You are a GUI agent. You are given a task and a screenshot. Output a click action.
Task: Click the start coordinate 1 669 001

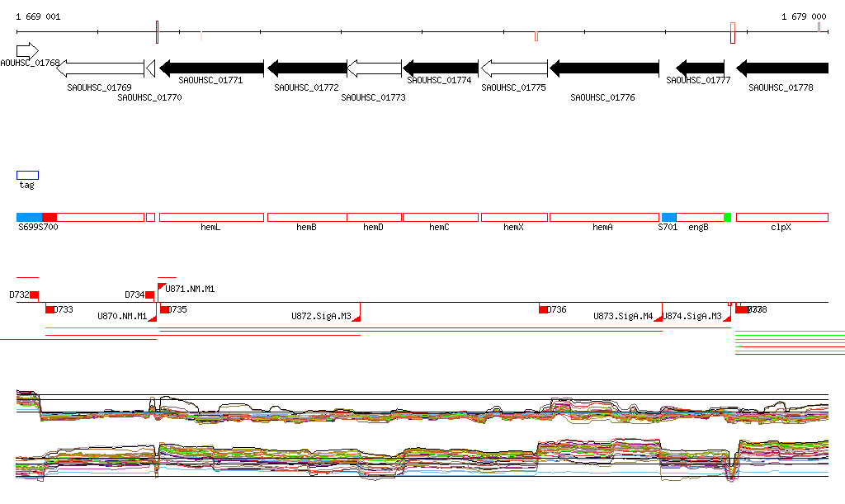38,16
